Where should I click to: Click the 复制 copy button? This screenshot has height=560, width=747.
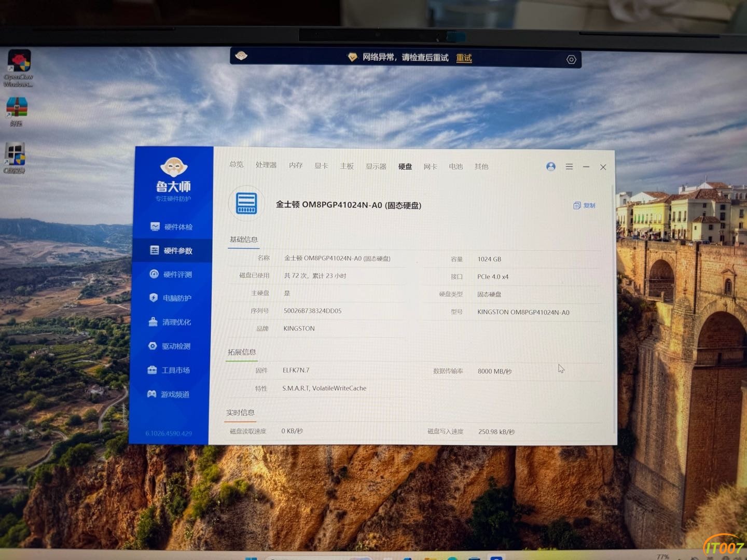click(584, 205)
